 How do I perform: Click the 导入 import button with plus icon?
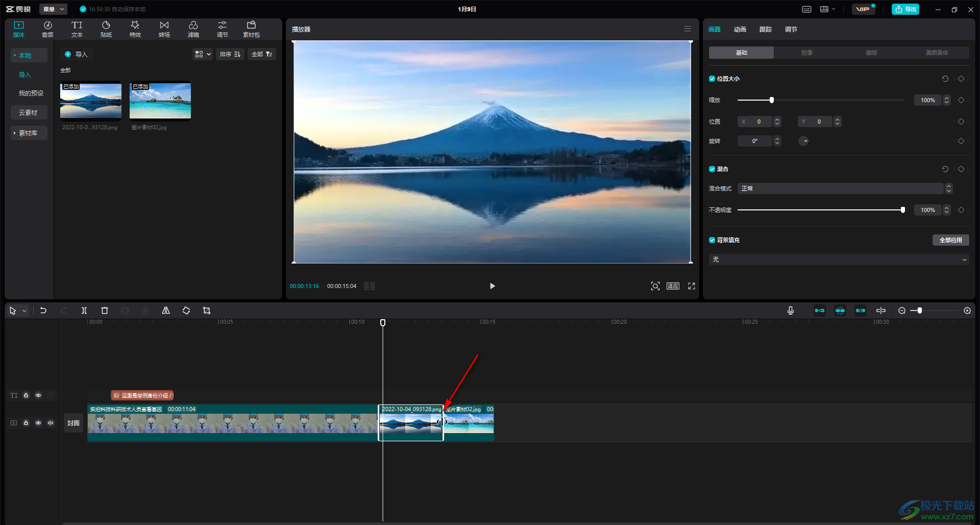(77, 54)
